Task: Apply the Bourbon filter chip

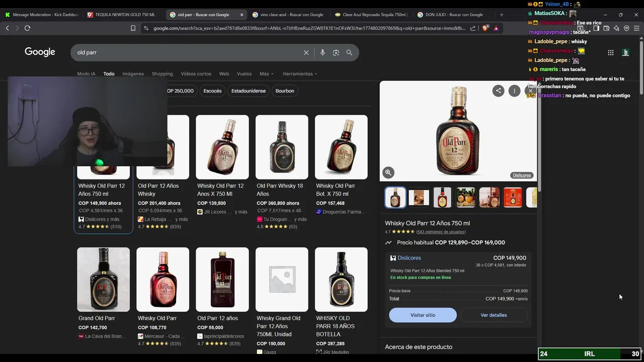Action: pyautogui.click(x=285, y=91)
